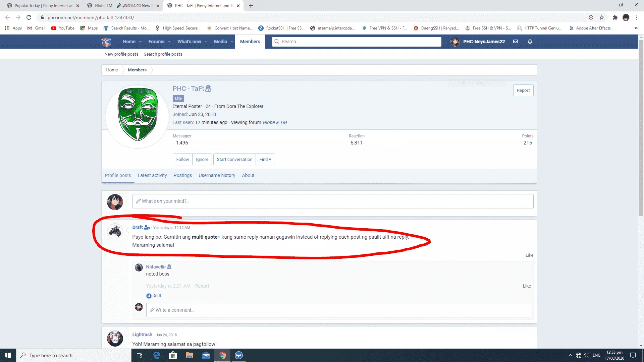
Task: Open Chrome profile avatar icon
Action: tap(626, 17)
